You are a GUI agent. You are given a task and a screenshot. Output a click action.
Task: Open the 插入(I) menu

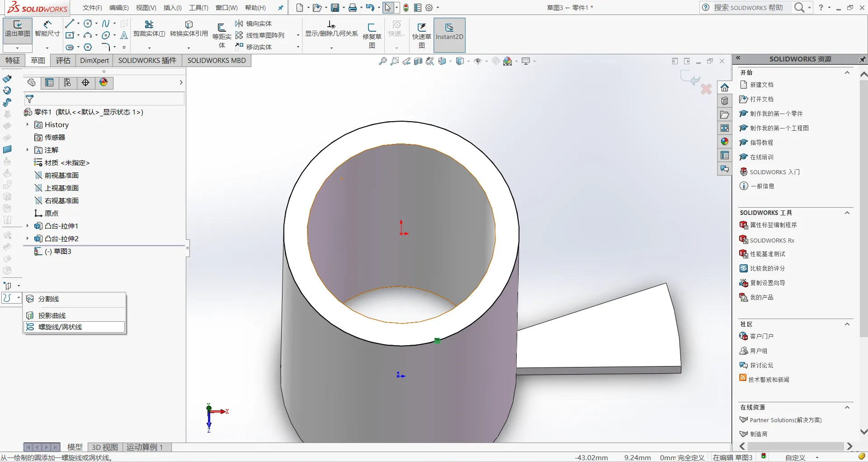pos(172,8)
